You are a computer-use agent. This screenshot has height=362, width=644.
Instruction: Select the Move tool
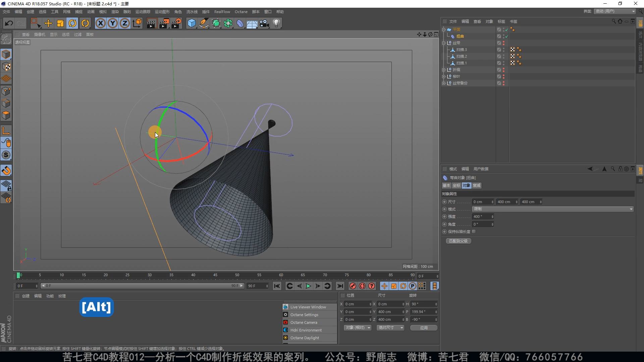point(48,23)
